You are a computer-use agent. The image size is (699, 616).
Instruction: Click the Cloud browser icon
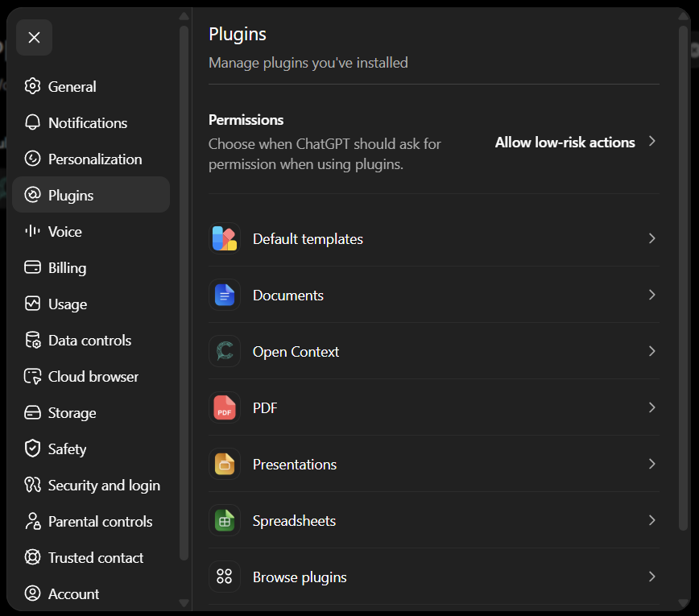(x=32, y=376)
